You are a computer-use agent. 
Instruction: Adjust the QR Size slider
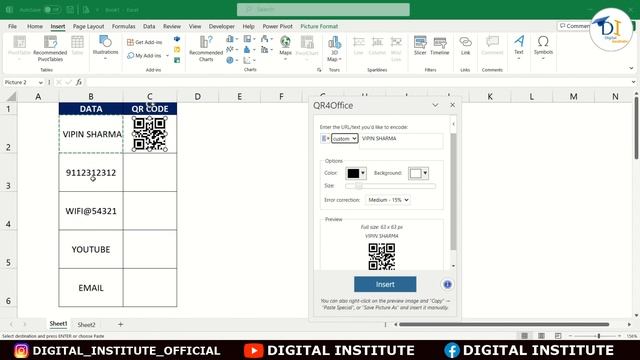[390, 186]
